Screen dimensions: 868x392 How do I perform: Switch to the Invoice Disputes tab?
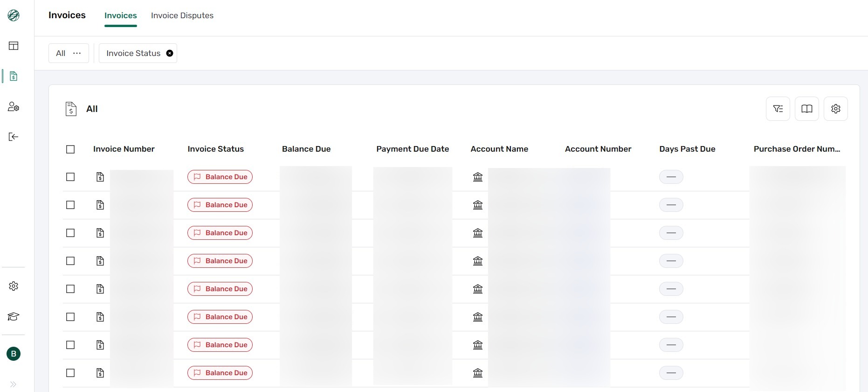[182, 15]
